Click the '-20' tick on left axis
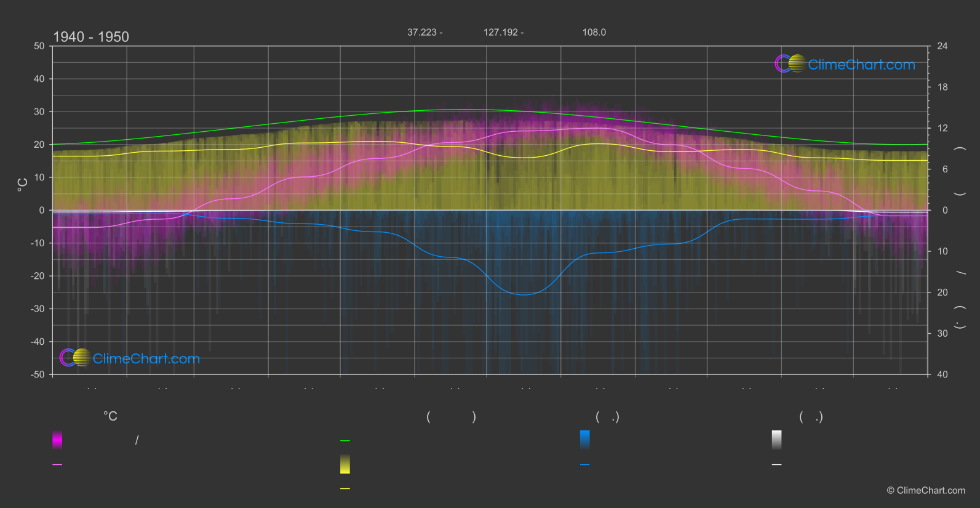This screenshot has width=980, height=508. coord(38,276)
